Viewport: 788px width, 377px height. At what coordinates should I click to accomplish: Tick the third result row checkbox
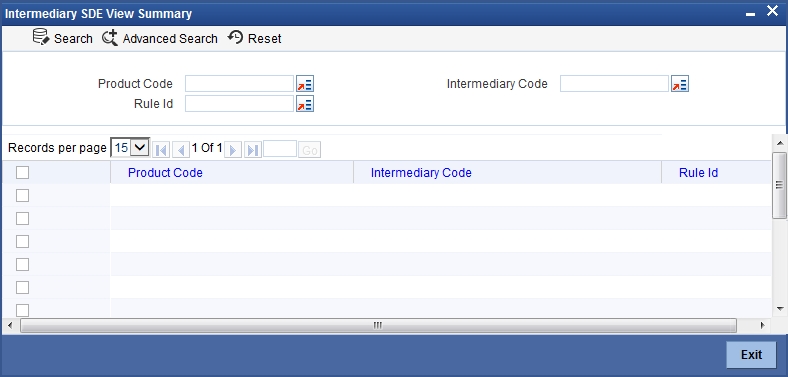(23, 241)
